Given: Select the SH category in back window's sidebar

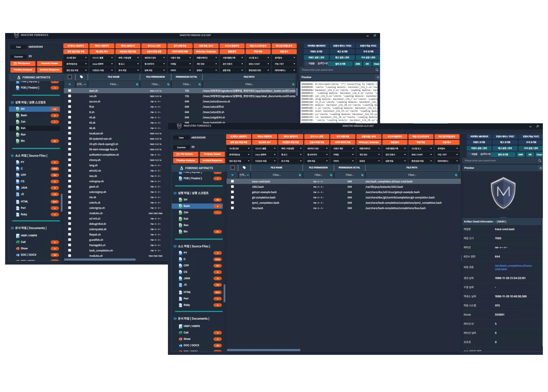Looking at the screenshot, I should [x=35, y=109].
